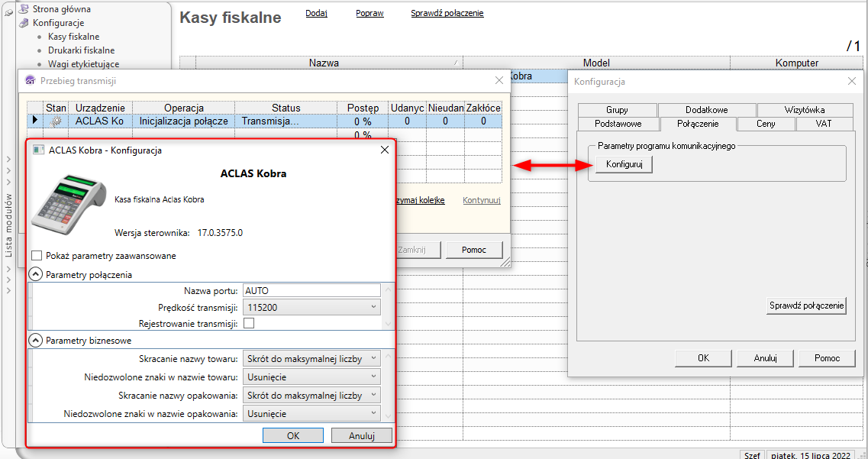Click the Dodaj link
Image resolution: width=868 pixels, height=459 pixels.
tap(317, 13)
